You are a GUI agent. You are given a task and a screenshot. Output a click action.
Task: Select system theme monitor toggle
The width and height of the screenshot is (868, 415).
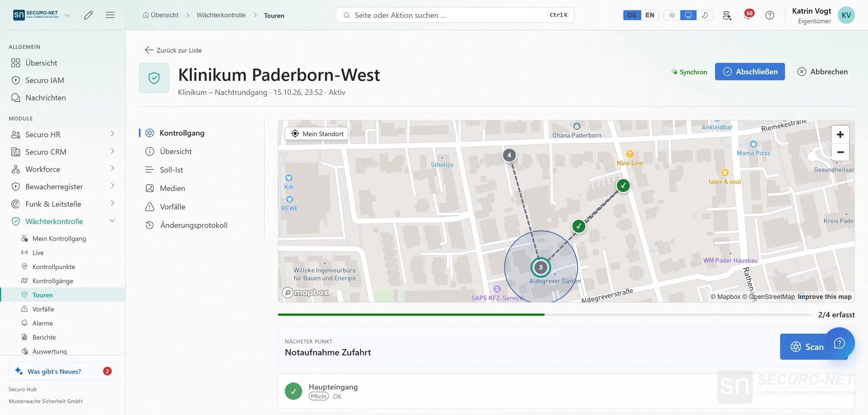click(x=688, y=15)
